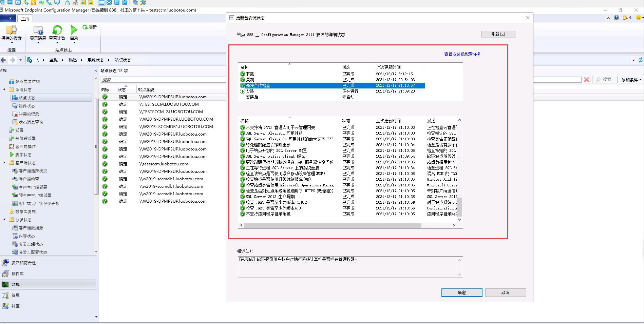This screenshot has height=324, width=644.
Task: Collapse the 客户端状态 folder node
Action: [x=4, y=163]
